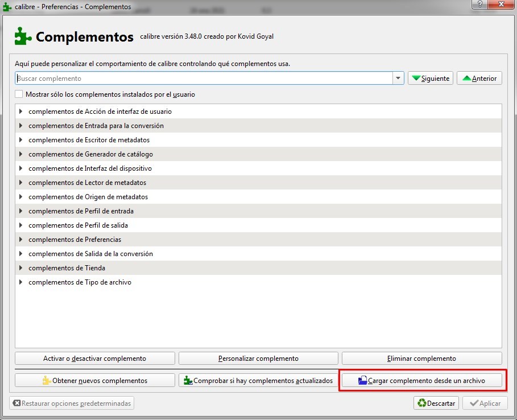The image size is (517, 420).
Task: Click Cargar complemento desde un archivo icon
Action: click(363, 381)
